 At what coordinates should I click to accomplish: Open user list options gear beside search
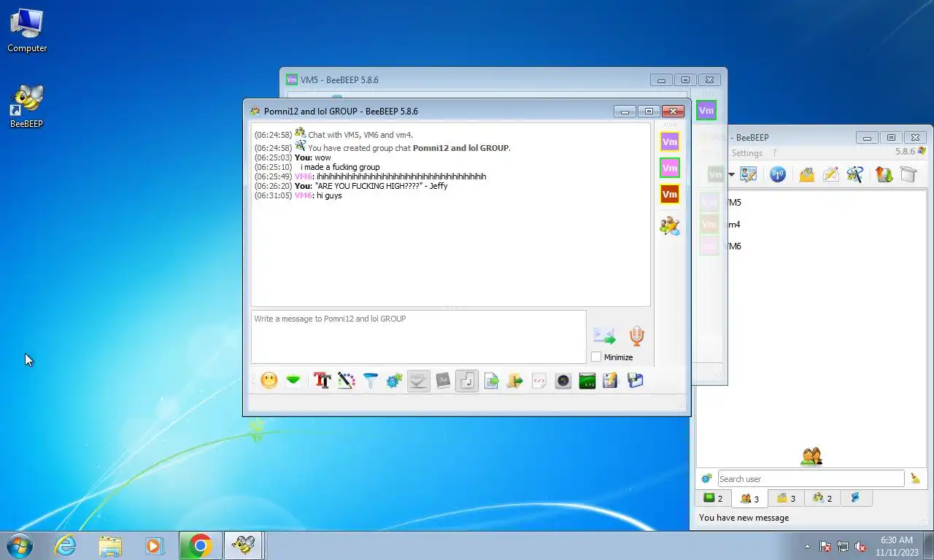click(x=706, y=479)
